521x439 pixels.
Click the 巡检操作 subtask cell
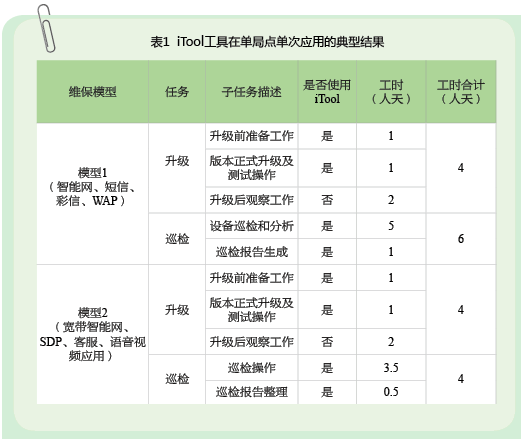pyautogui.click(x=252, y=368)
